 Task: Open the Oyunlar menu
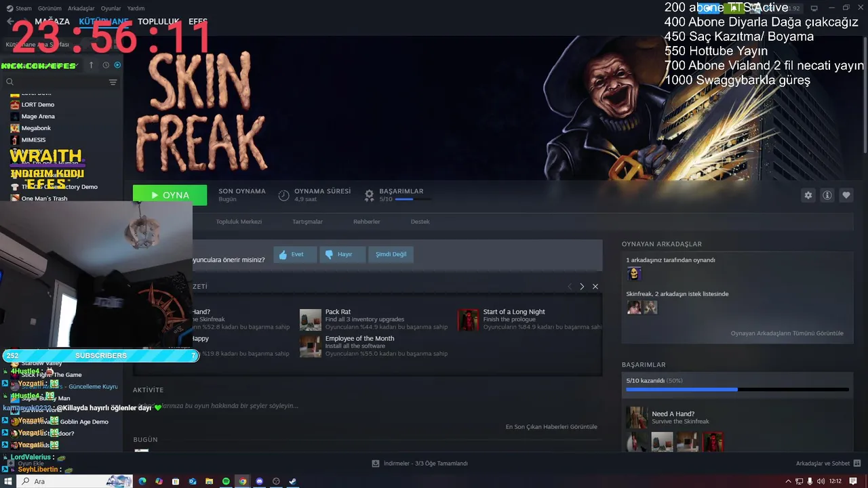click(x=111, y=8)
